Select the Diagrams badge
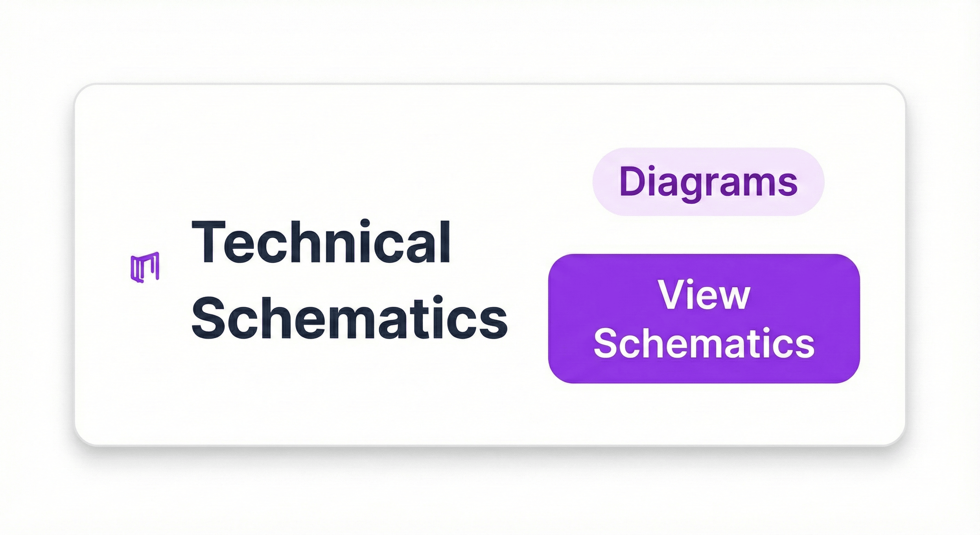Image resolution: width=980 pixels, height=535 pixels. [x=708, y=181]
